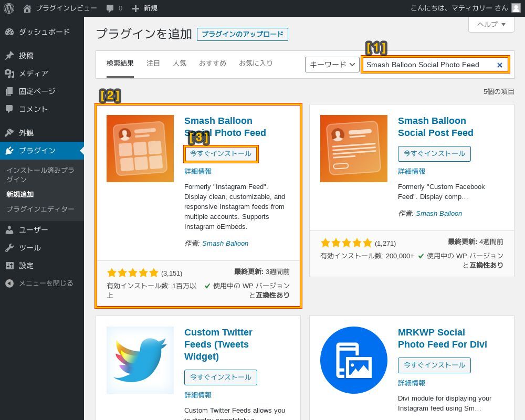Click the 固定ページ pages icon
The height and width of the screenshot is (420, 525).
(9, 91)
